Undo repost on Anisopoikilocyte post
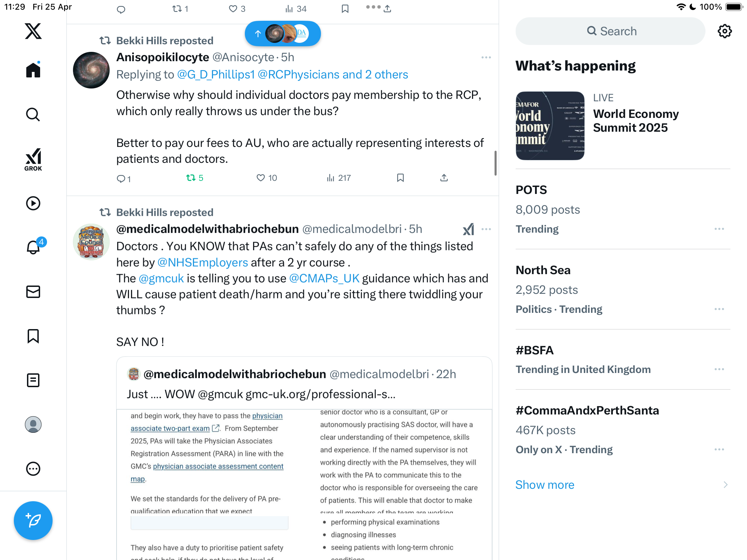 tap(195, 178)
